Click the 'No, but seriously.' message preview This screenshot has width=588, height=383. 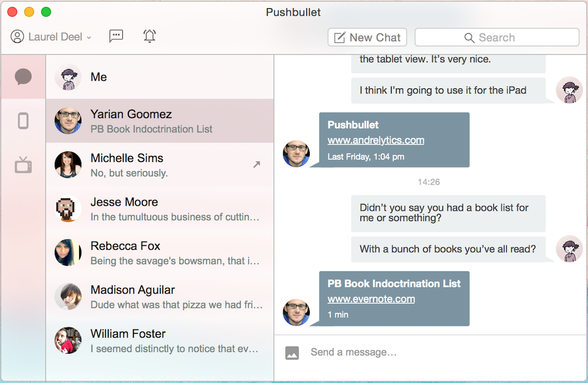tap(129, 173)
